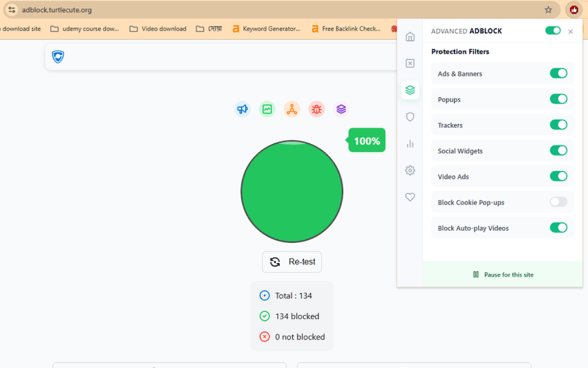Image resolution: width=588 pixels, height=368 pixels.
Task: Click the megaphone ads category icon
Action: coord(243,109)
